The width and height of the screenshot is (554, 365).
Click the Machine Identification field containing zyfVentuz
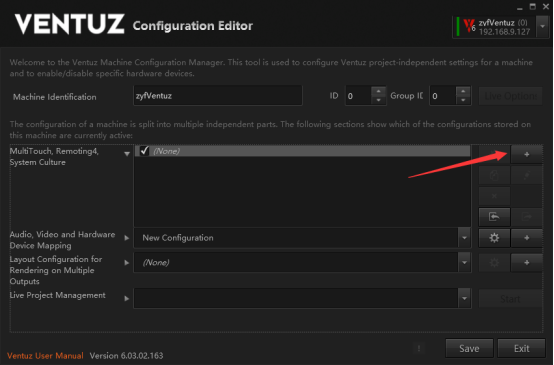[218, 96]
